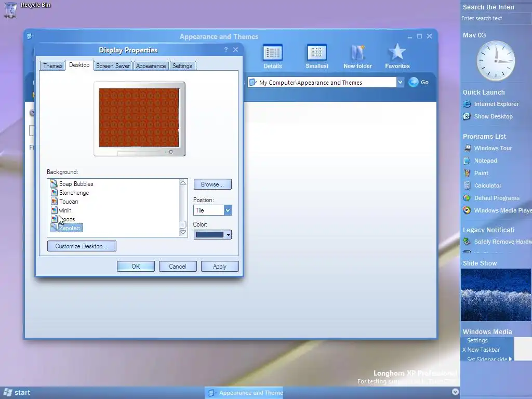Click the Details view icon
This screenshot has height=399, width=532.
tap(273, 56)
